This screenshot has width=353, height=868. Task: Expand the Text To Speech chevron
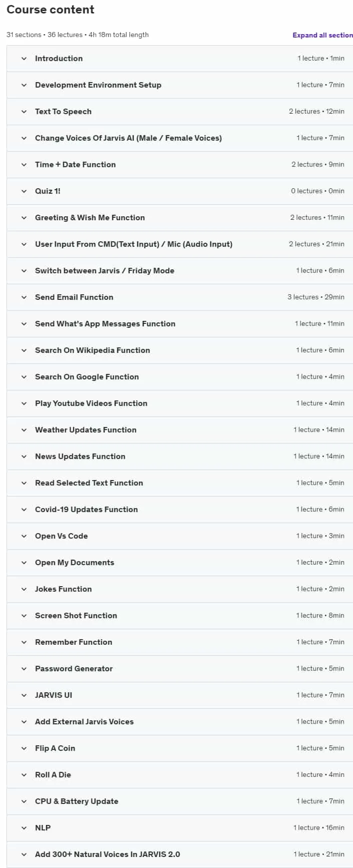click(24, 112)
